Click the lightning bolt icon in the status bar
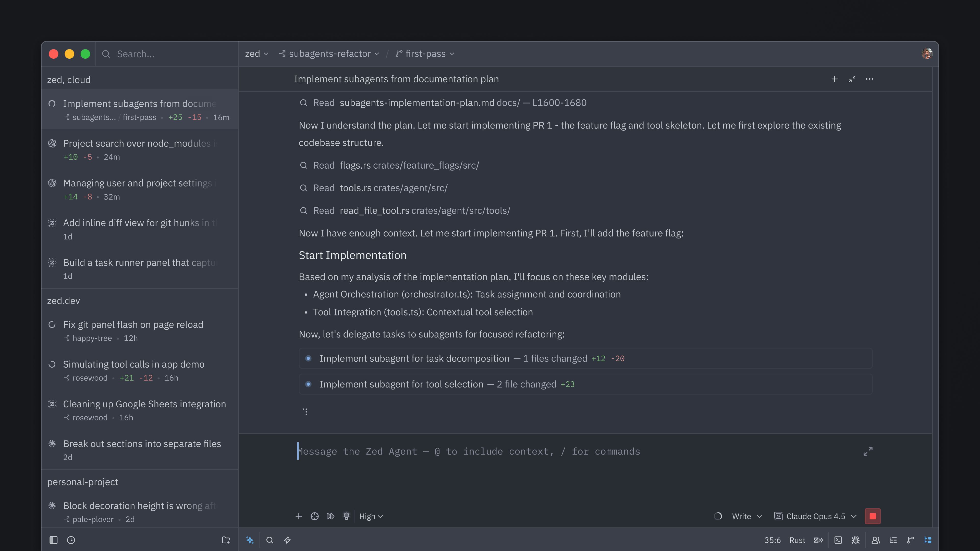This screenshot has width=980, height=551. (287, 540)
